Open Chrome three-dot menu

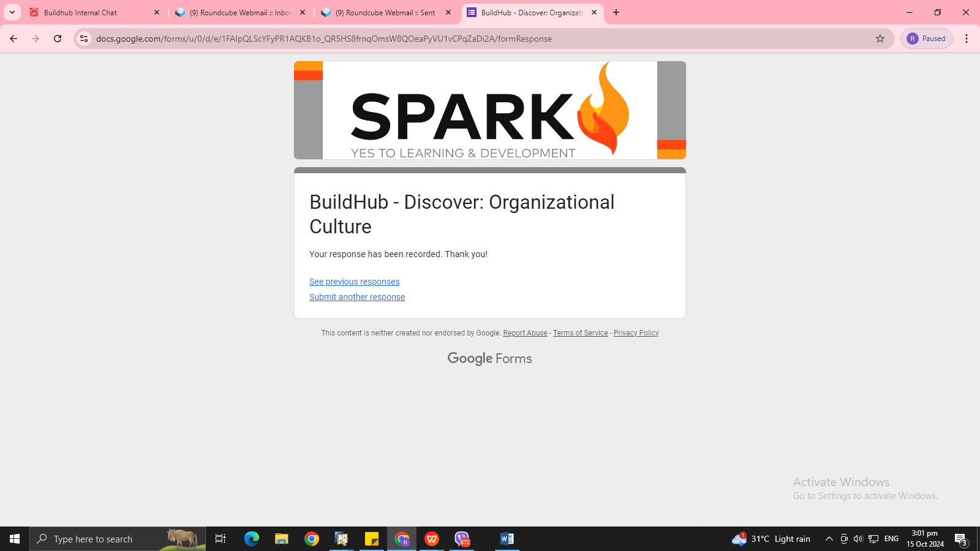tap(967, 39)
